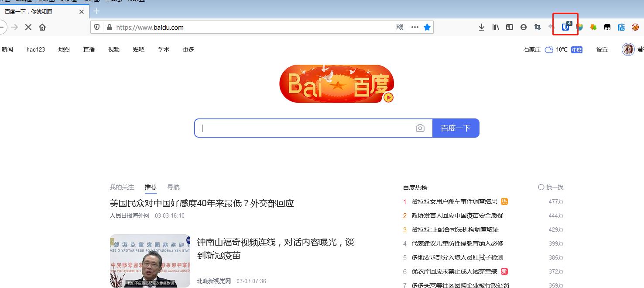Click the Home icon next to address bar
644x288 pixels.
[x=42, y=27]
